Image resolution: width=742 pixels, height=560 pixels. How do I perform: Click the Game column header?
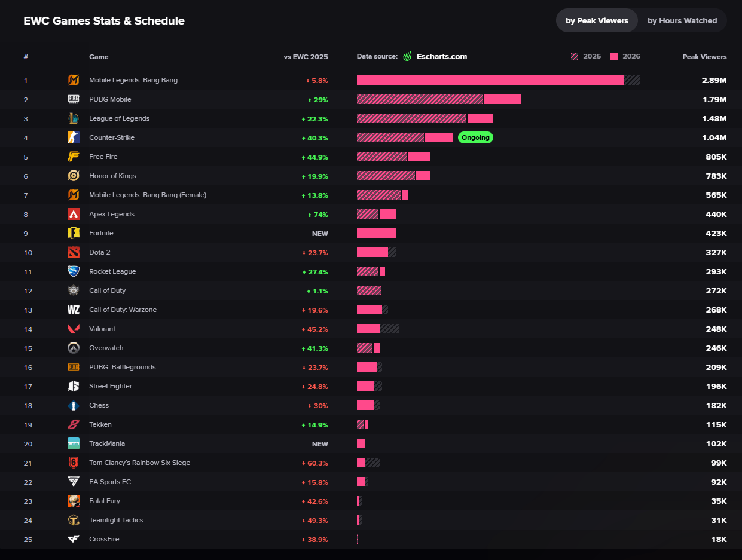coord(99,57)
